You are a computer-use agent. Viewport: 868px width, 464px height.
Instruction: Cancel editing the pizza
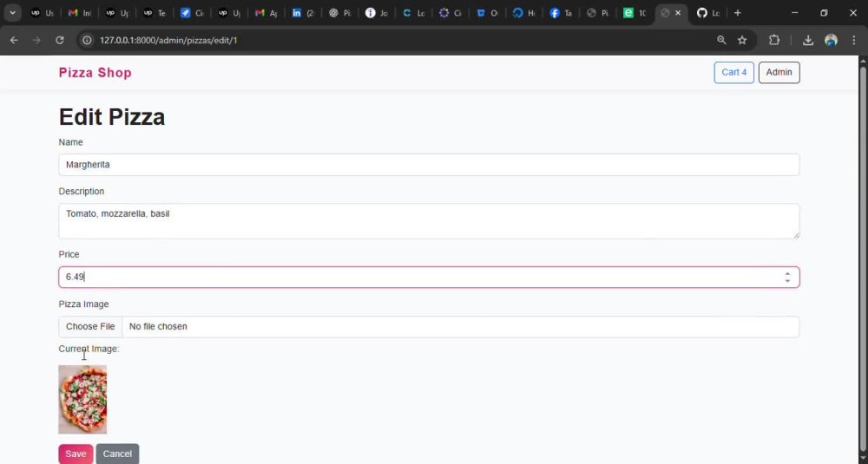(117, 454)
